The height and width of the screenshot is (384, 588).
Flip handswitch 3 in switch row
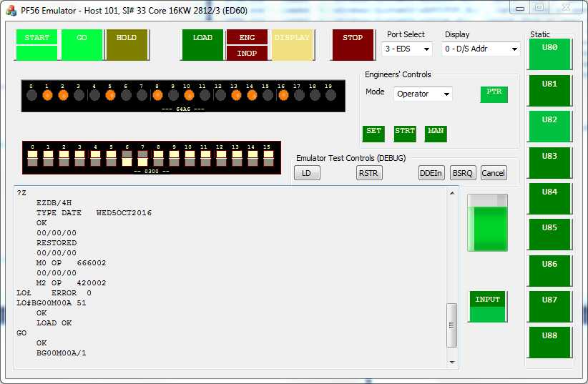(x=80, y=158)
